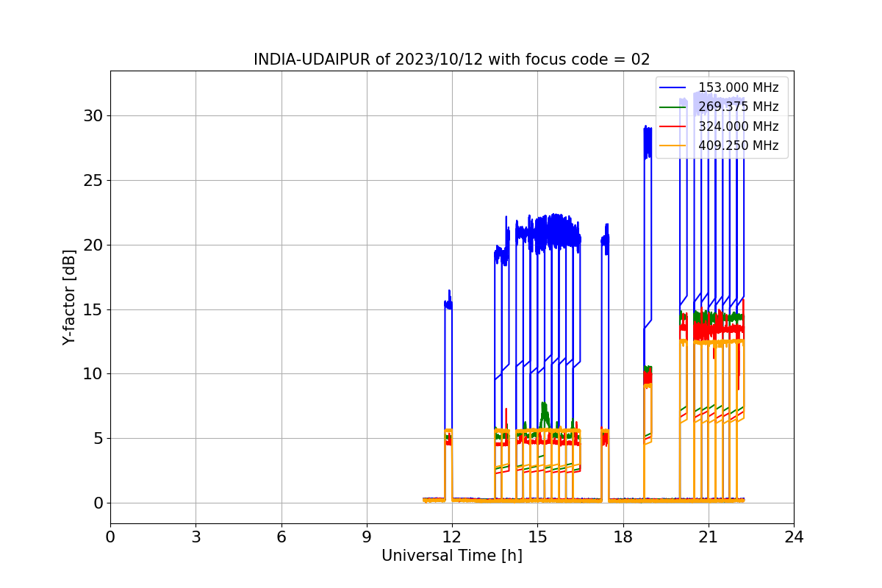Click the x-axis tick label 9

pos(367,537)
